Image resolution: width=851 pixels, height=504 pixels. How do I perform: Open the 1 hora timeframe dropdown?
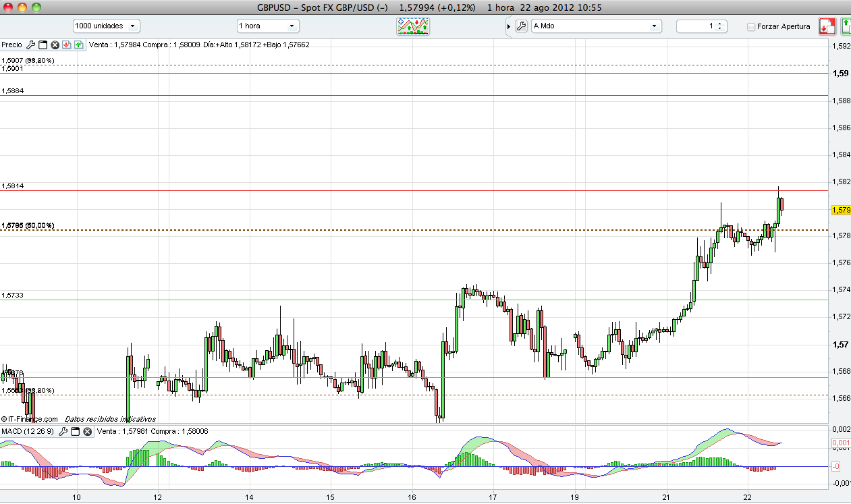pos(268,26)
